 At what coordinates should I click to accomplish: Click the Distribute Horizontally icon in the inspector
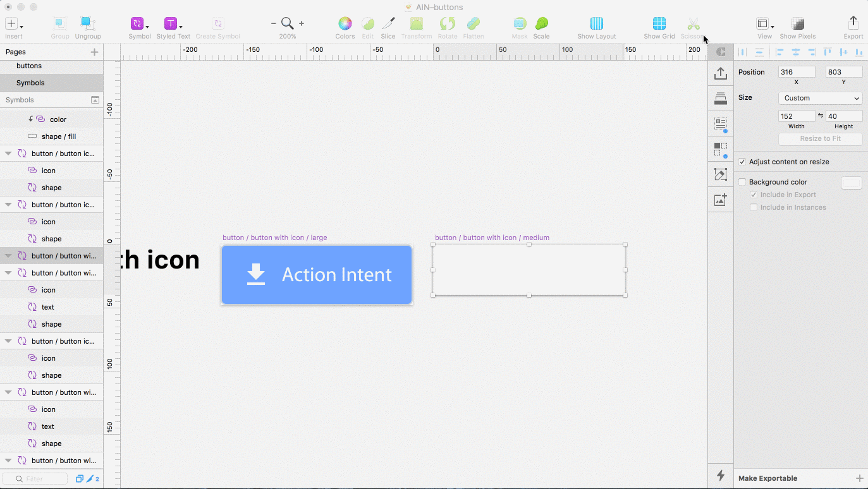point(743,52)
